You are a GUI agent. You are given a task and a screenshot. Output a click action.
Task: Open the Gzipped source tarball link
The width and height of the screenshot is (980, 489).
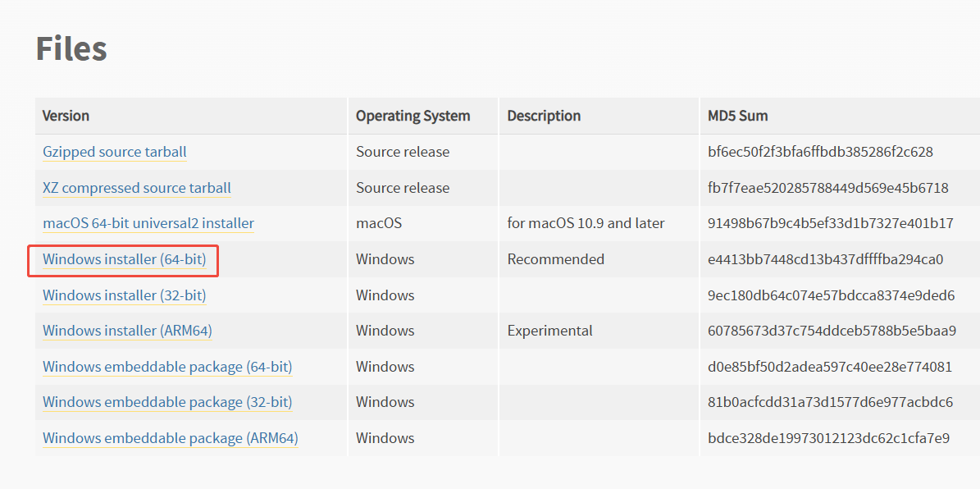[114, 152]
